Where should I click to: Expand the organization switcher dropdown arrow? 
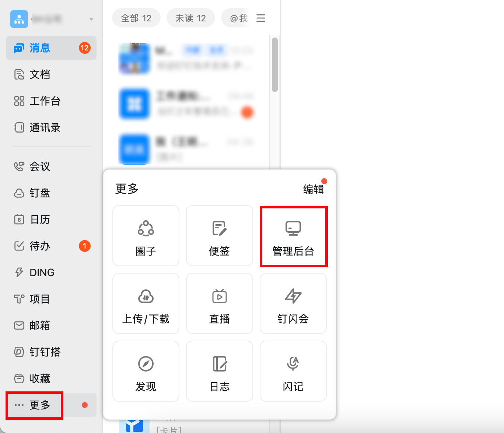[91, 19]
